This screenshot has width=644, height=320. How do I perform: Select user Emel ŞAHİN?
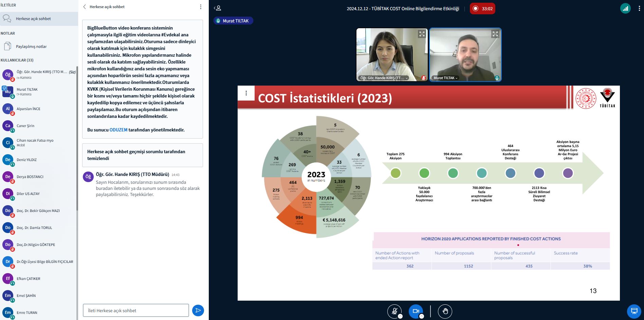[x=38, y=296]
